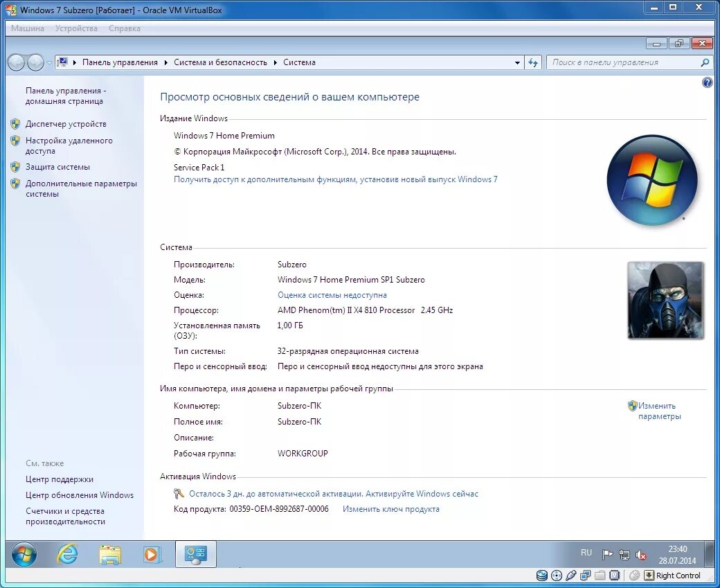Click the VirtualBox network adapters icon
The height and width of the screenshot is (588, 720).
(x=586, y=575)
